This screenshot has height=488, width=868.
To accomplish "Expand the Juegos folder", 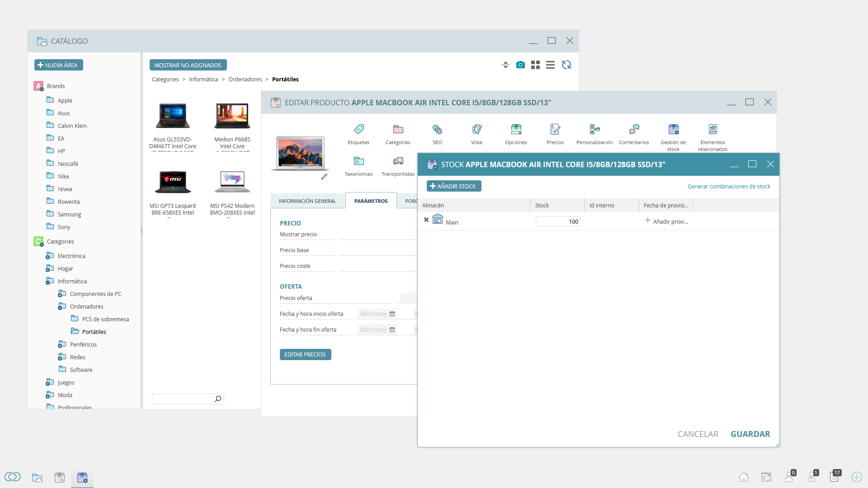I will click(47, 384).
